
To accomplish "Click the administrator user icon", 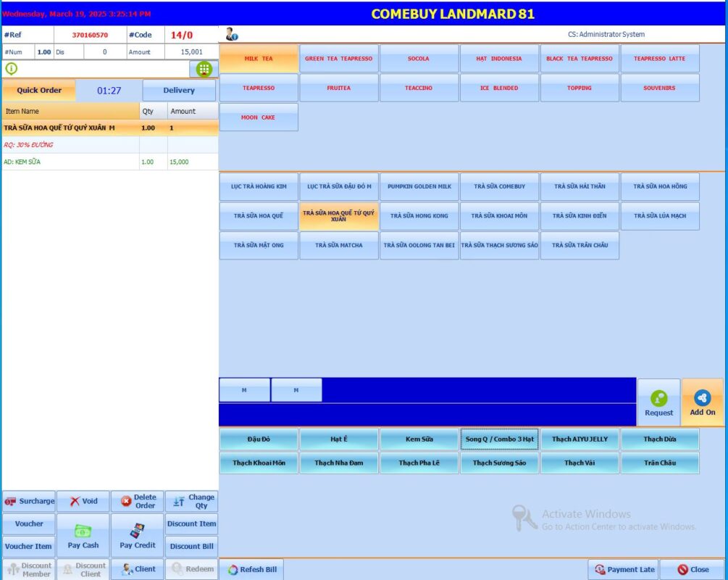I will pos(231,34).
